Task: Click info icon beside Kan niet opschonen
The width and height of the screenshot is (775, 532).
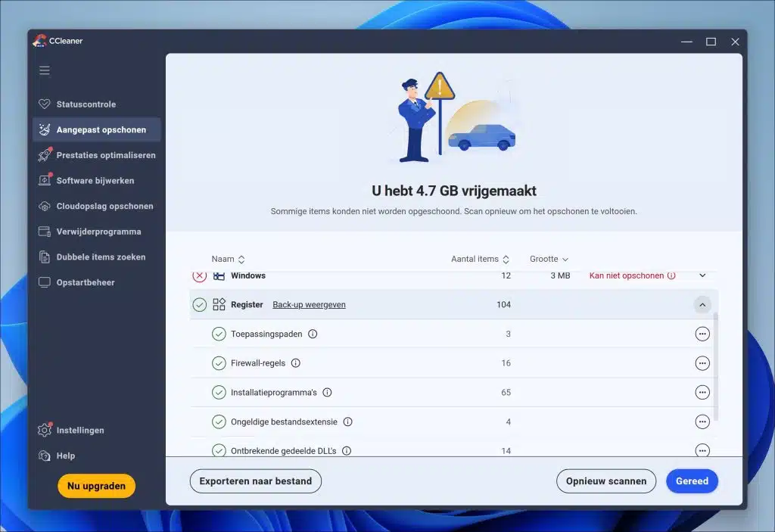Action: 671,275
